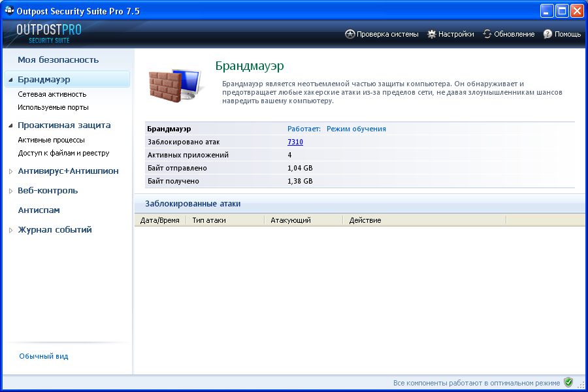Click the Outpost title bar app icon
Viewport: 588px width, 392px height.
[9, 11]
